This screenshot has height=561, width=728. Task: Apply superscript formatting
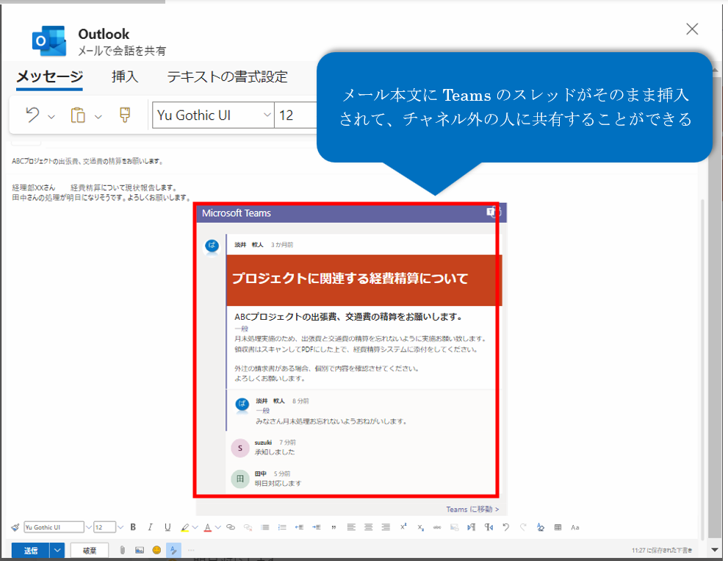(x=403, y=526)
